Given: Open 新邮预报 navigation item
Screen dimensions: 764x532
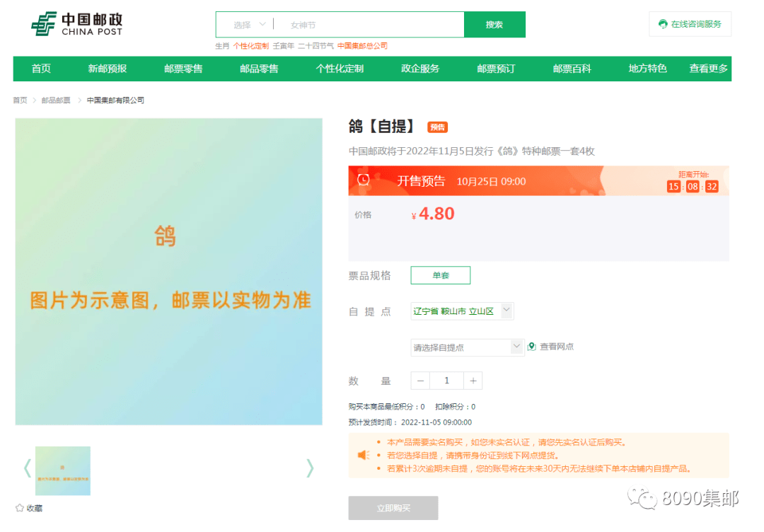Looking at the screenshot, I should pos(108,69).
